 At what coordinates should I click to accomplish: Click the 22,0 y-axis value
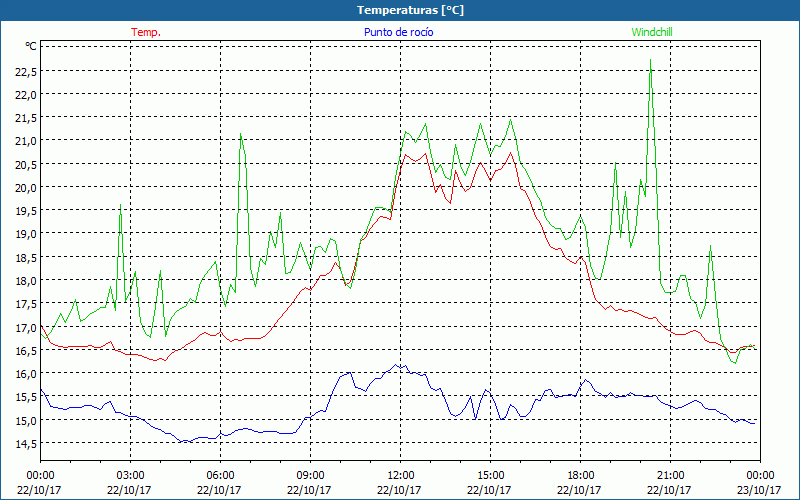[26, 95]
